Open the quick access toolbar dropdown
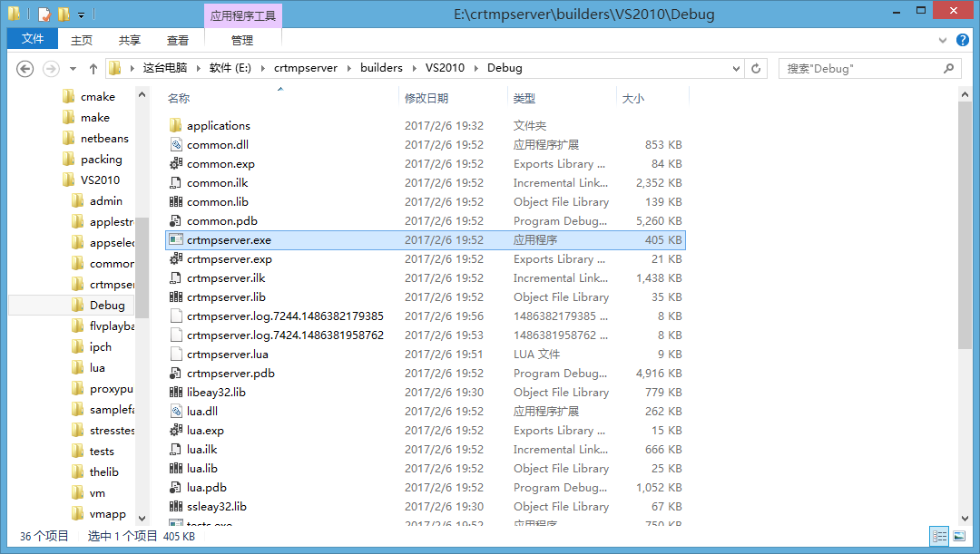Screen dimensions: 980x554 coord(82,15)
